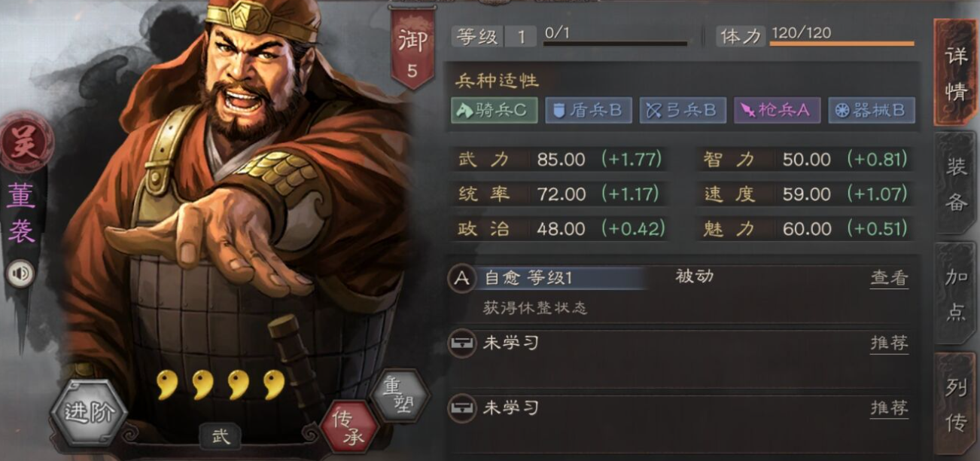Open 推荐 for the second unlearned skill

tap(889, 408)
